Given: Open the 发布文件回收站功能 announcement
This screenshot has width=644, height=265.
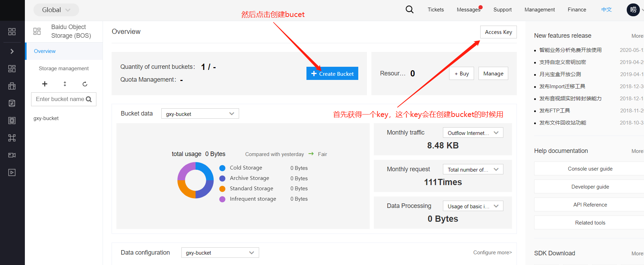Looking at the screenshot, I should coord(562,123).
